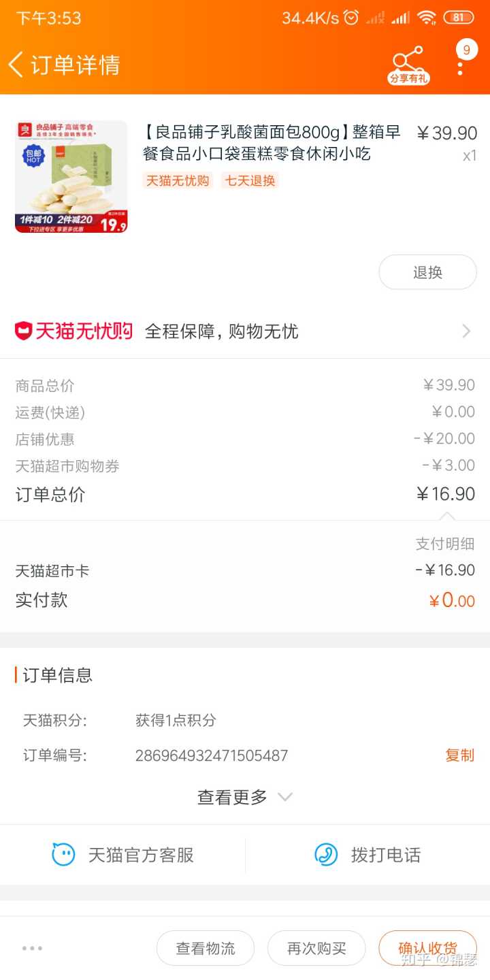Open the three-dot overflow menu at top right
This screenshot has height=980, width=490.
coord(461,65)
